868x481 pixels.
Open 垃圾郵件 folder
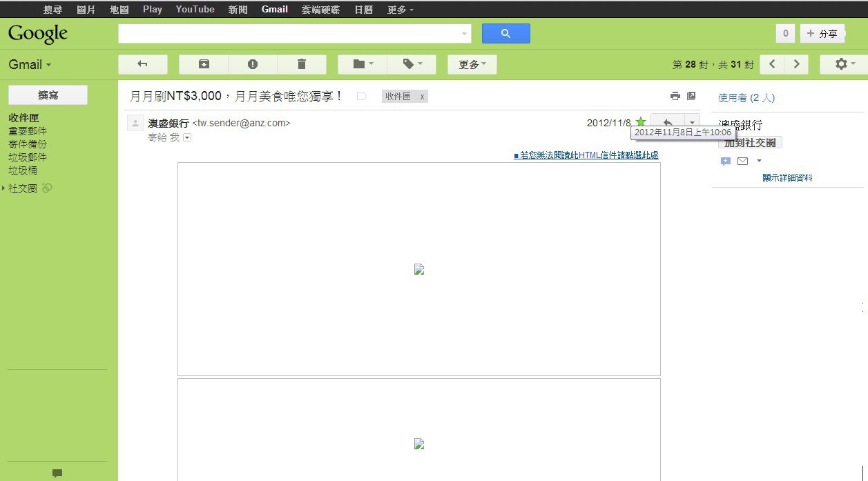tap(28, 157)
